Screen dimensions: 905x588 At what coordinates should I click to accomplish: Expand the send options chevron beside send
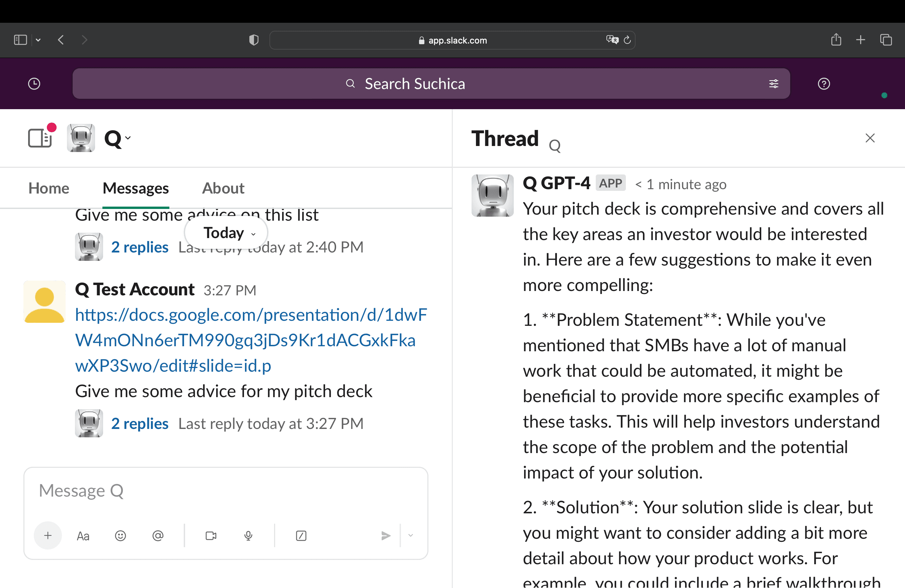(x=411, y=535)
